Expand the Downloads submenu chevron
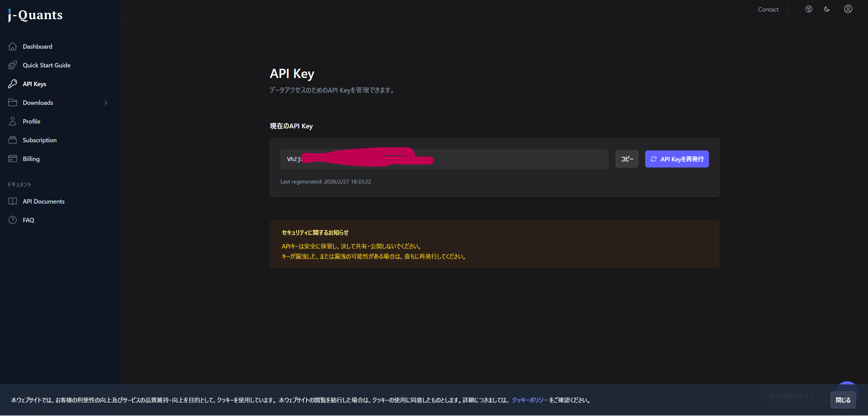 click(106, 102)
